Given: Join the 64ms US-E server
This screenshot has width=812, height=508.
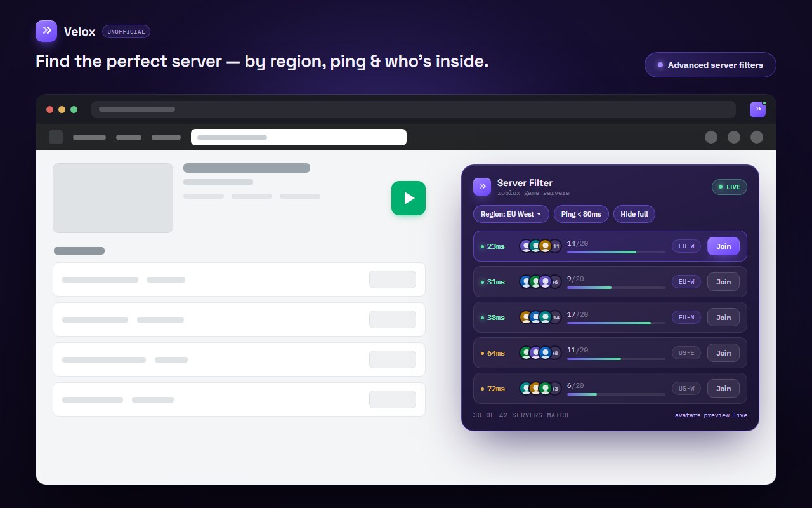Looking at the screenshot, I should [x=723, y=353].
